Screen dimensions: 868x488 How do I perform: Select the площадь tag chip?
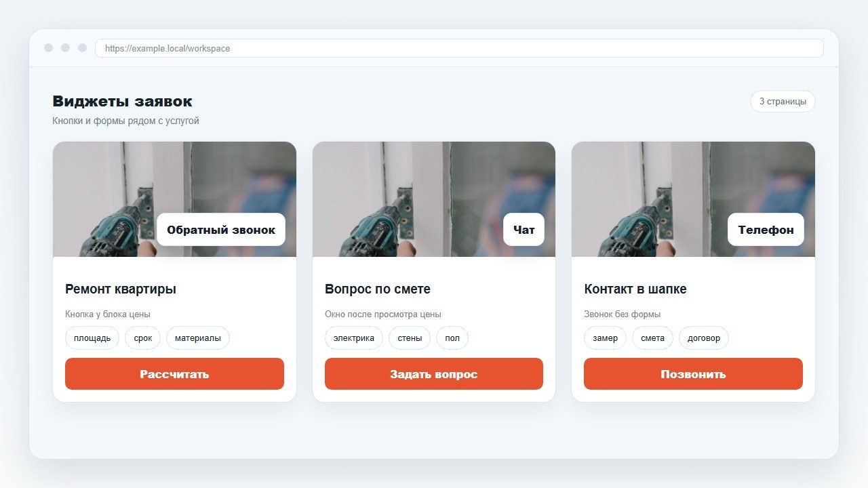click(92, 338)
